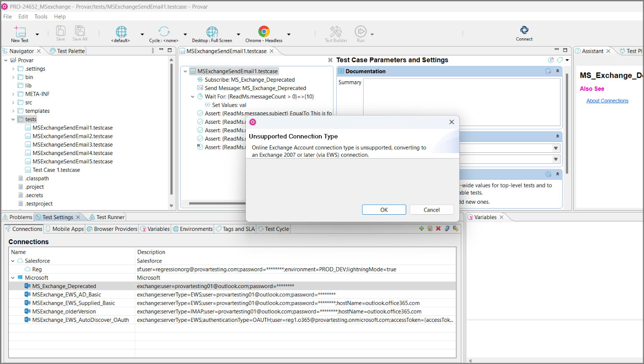
Task: Click the Salesforce cloud icon in Connections
Action: pyautogui.click(x=20, y=260)
